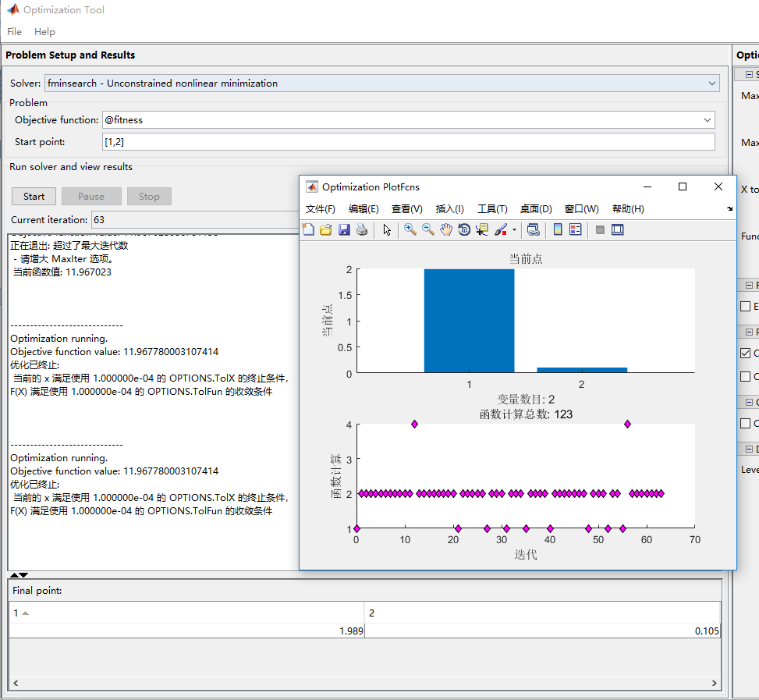Click the Current iteration field showing 63
The image size is (759, 700).
(195, 220)
